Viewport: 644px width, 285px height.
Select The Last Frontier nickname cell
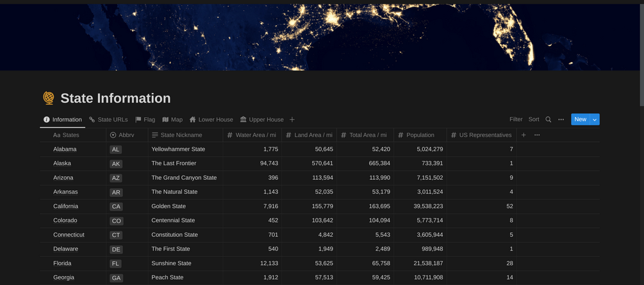coord(186,163)
